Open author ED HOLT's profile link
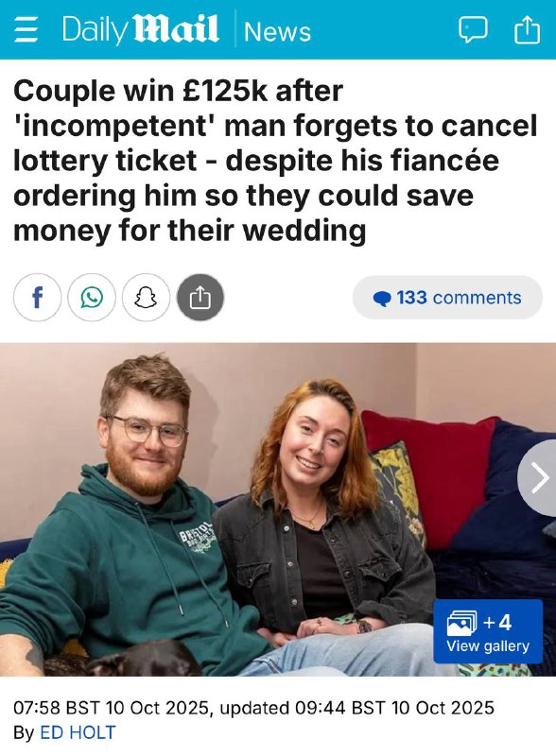 (x=78, y=732)
